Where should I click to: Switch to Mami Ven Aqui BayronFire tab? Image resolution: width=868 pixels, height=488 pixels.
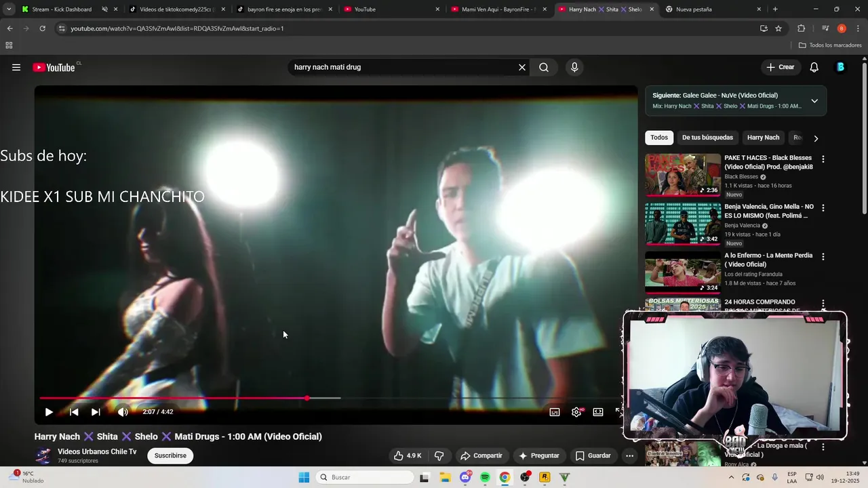[x=498, y=9]
